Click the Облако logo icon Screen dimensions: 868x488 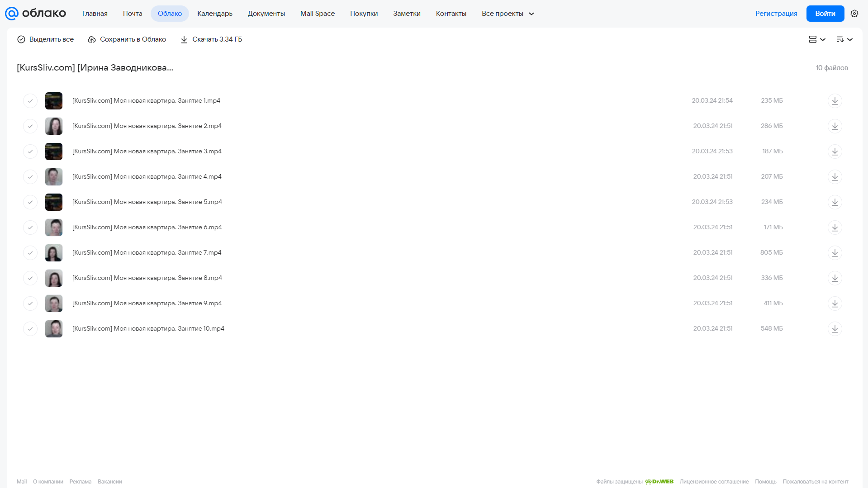12,14
